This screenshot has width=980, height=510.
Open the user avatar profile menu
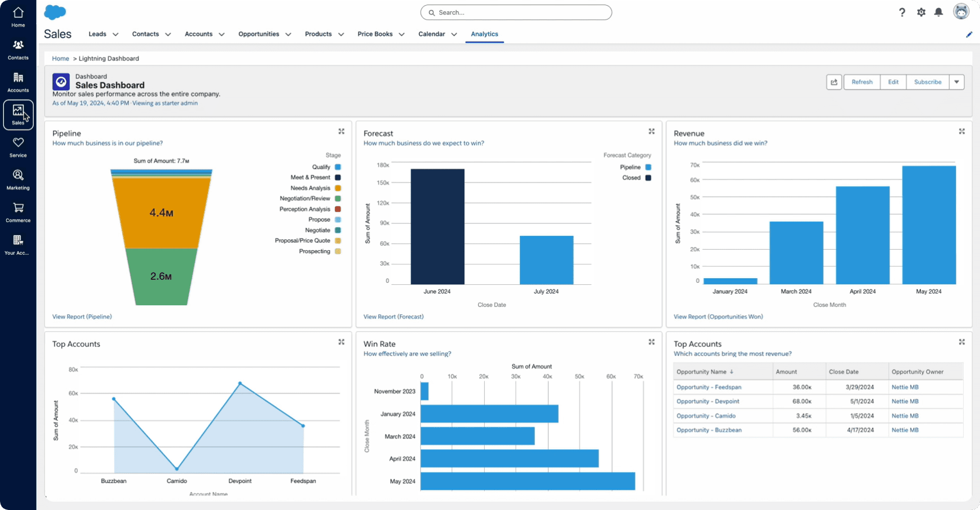coord(961,12)
